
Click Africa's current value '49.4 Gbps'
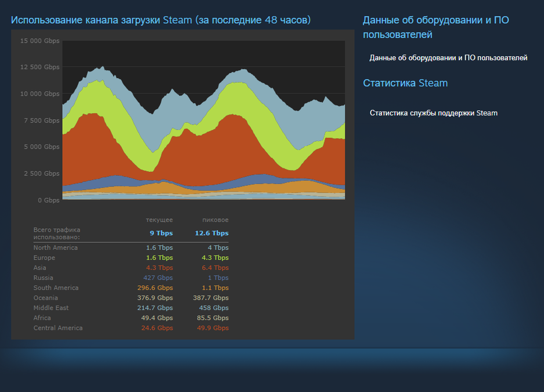pyautogui.click(x=157, y=318)
